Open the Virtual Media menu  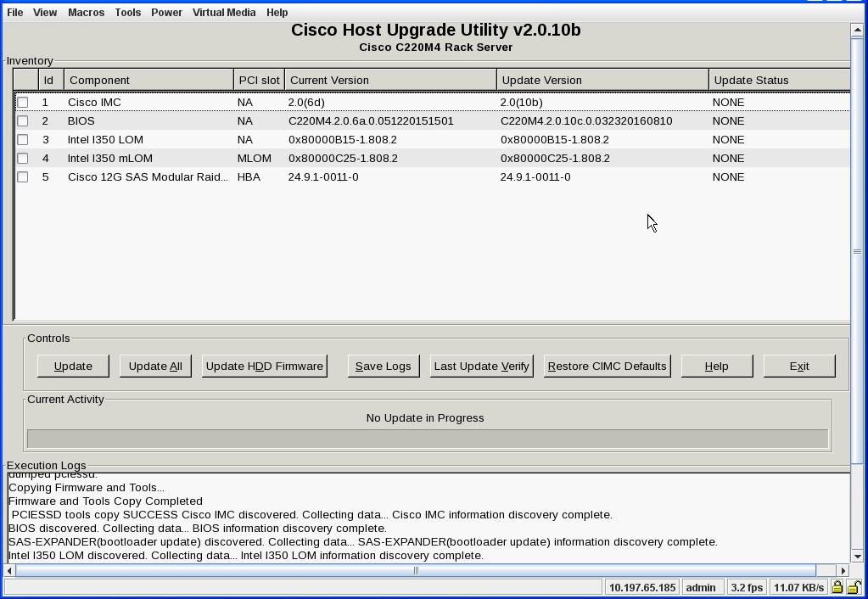coord(223,12)
